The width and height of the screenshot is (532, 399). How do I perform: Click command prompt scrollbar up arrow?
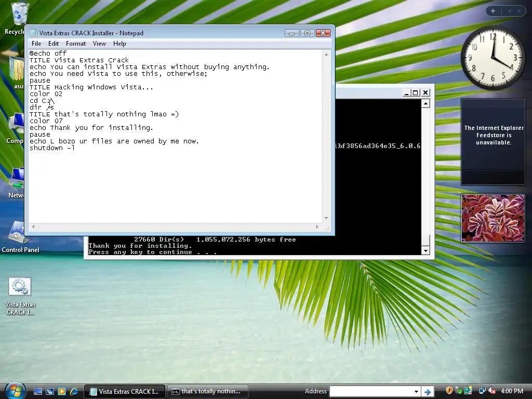[x=425, y=103]
